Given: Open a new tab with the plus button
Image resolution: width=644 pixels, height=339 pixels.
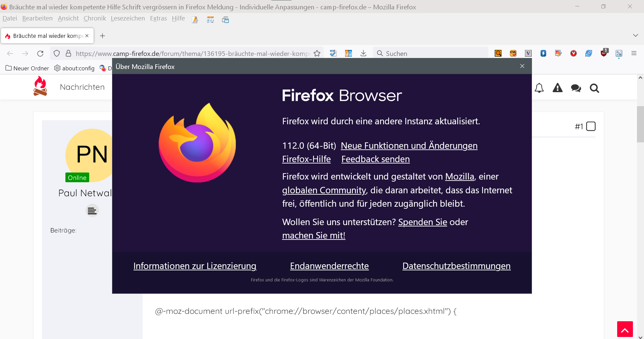Looking at the screenshot, I should tap(103, 36).
